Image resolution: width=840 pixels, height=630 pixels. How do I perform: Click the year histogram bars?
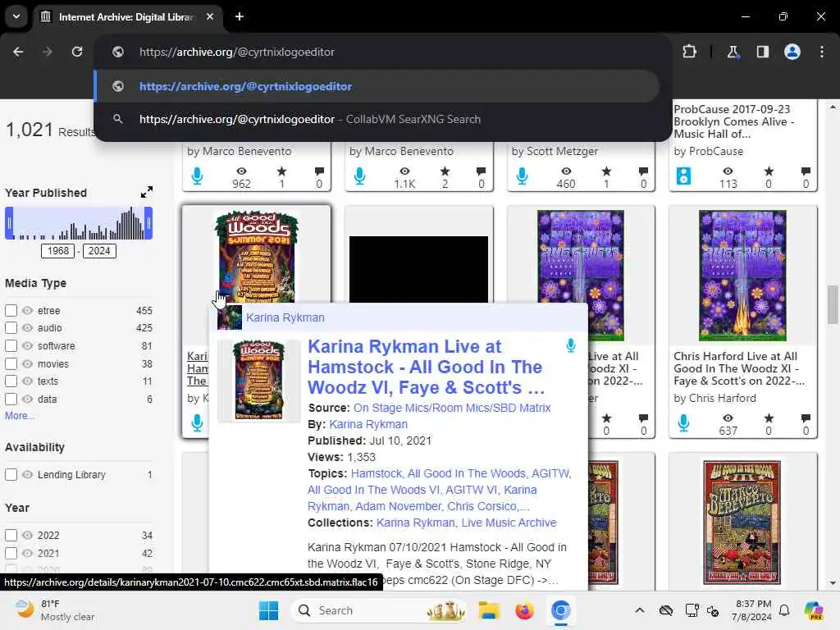79,225
